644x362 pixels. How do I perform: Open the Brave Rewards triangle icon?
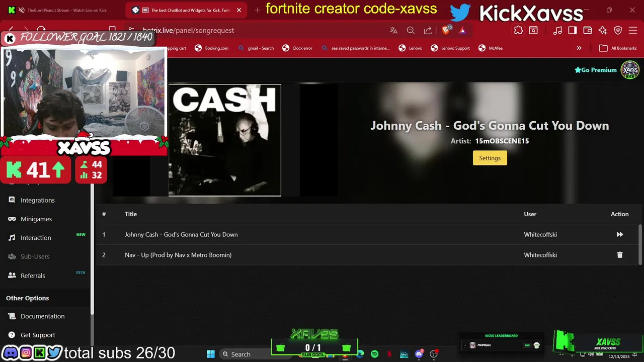tap(462, 31)
